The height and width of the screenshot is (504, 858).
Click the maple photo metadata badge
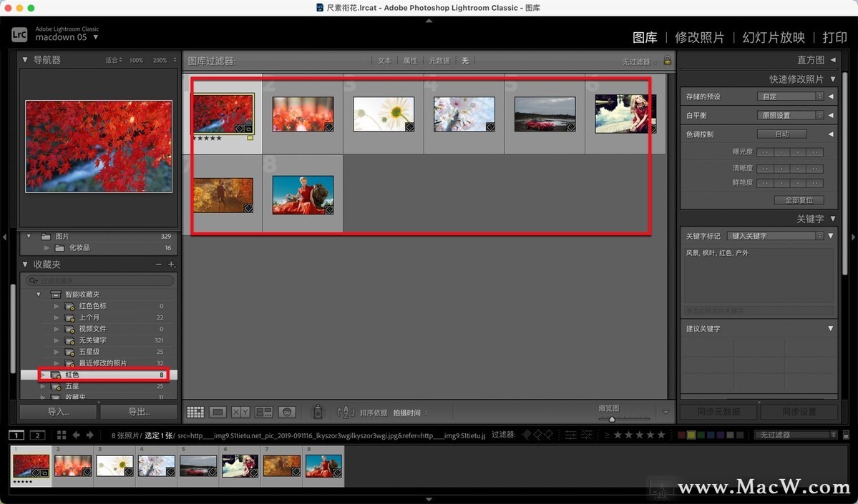tap(239, 129)
